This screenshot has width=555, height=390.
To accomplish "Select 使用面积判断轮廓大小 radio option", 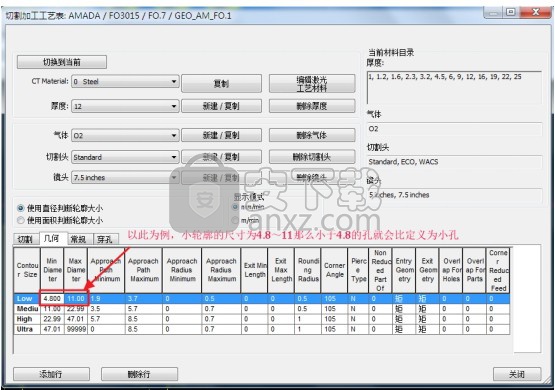I will click(21, 220).
